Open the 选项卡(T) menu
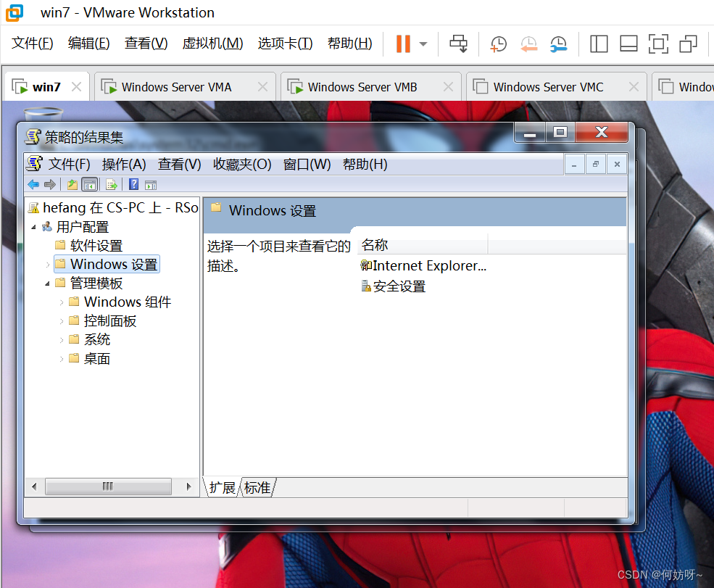The width and height of the screenshot is (714, 588). [285, 44]
